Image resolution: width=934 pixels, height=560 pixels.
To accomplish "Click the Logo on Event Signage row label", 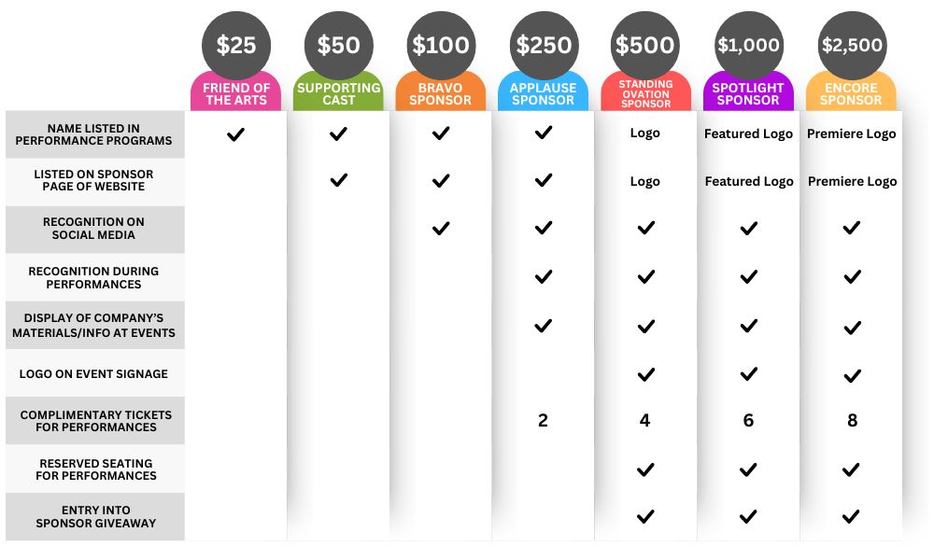I will point(95,373).
